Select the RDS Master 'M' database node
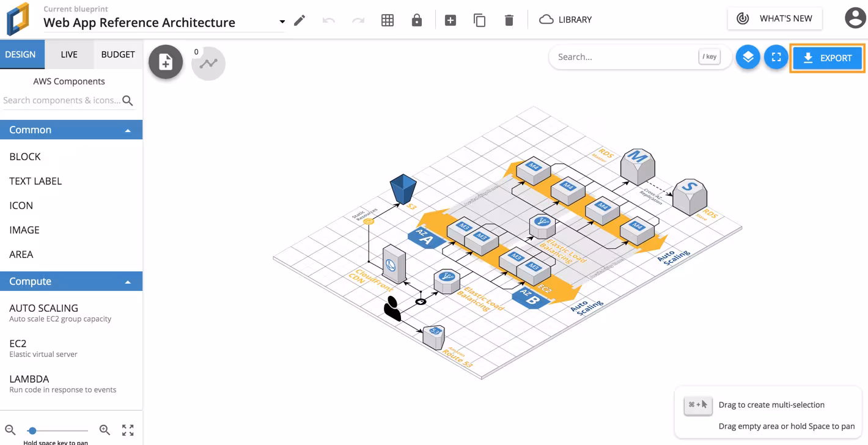The image size is (868, 445). click(638, 166)
